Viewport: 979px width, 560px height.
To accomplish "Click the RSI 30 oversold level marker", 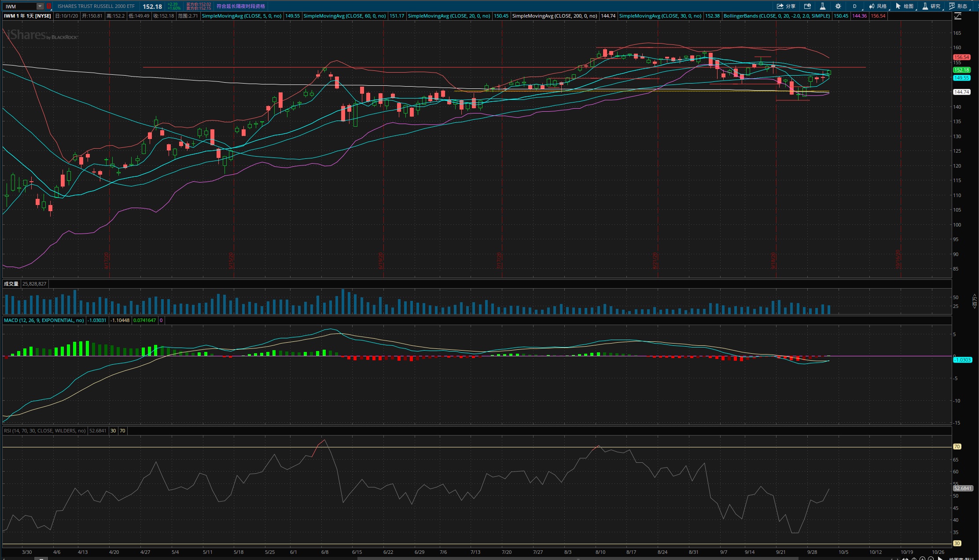I will [957, 543].
